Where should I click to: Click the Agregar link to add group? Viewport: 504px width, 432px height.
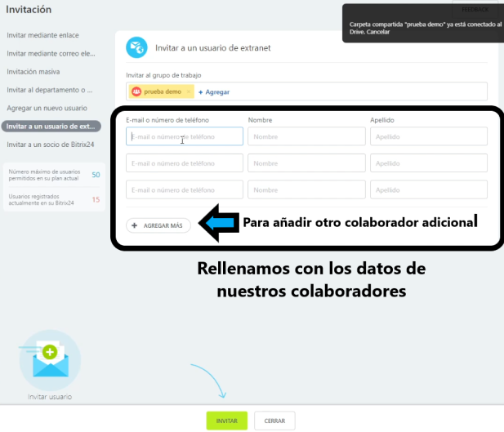[216, 92]
